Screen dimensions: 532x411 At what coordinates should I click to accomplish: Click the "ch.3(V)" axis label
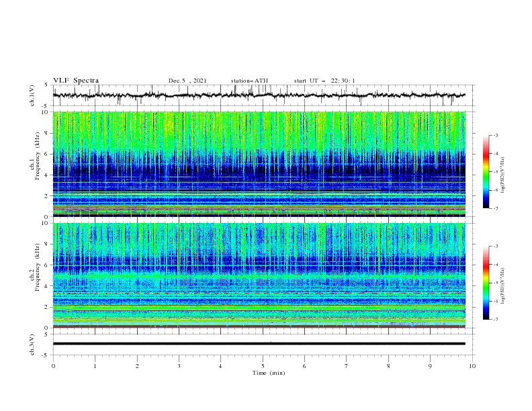pos(32,345)
